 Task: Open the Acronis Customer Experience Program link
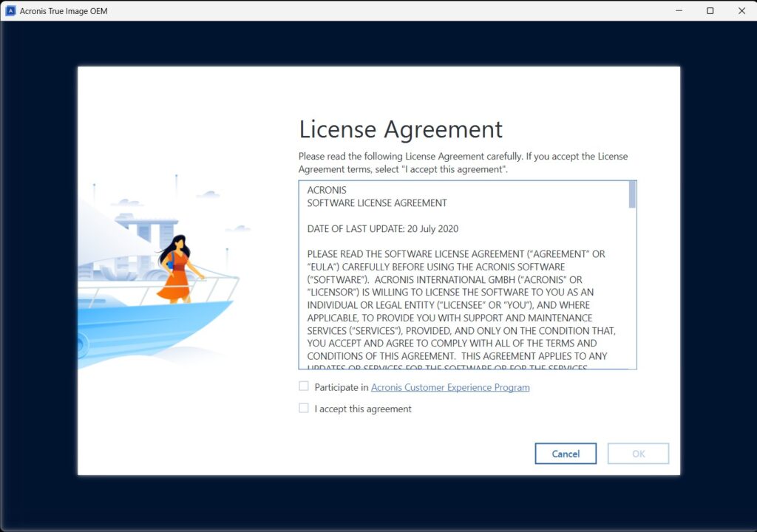(x=449, y=387)
